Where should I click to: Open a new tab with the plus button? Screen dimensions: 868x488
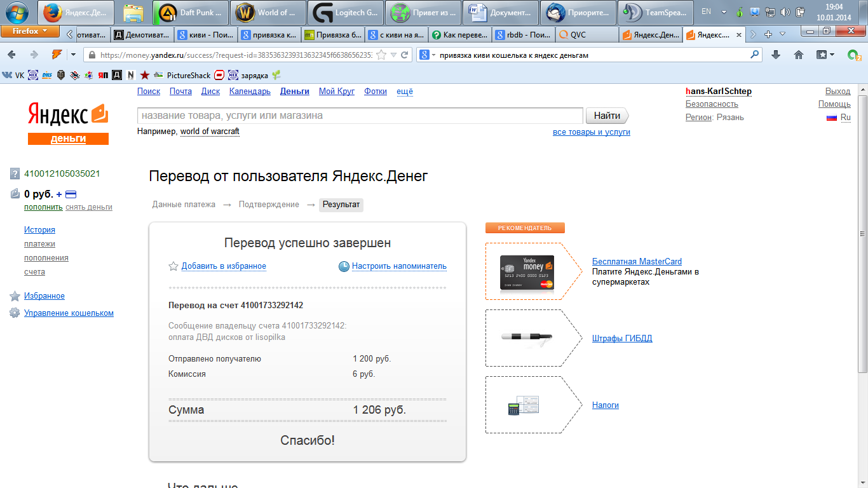(768, 34)
